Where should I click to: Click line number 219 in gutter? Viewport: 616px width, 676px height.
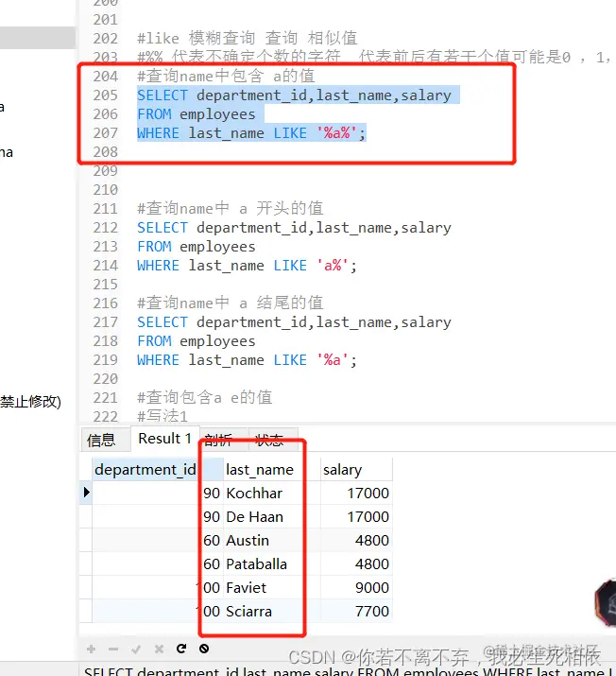(x=105, y=360)
